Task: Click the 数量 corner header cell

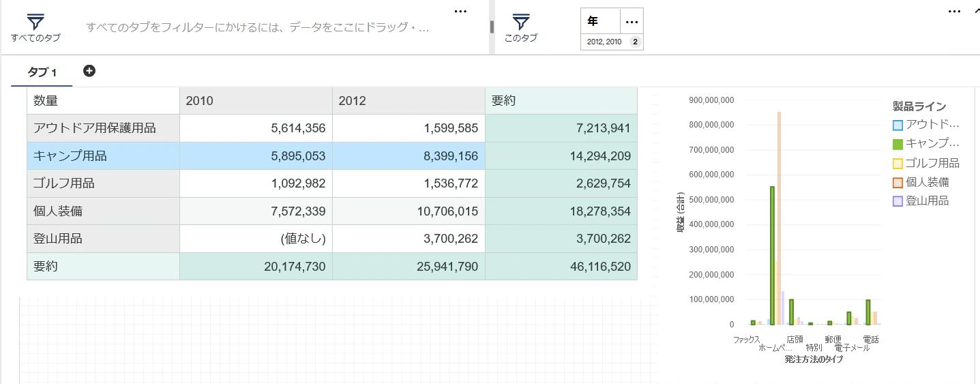Action: point(103,101)
